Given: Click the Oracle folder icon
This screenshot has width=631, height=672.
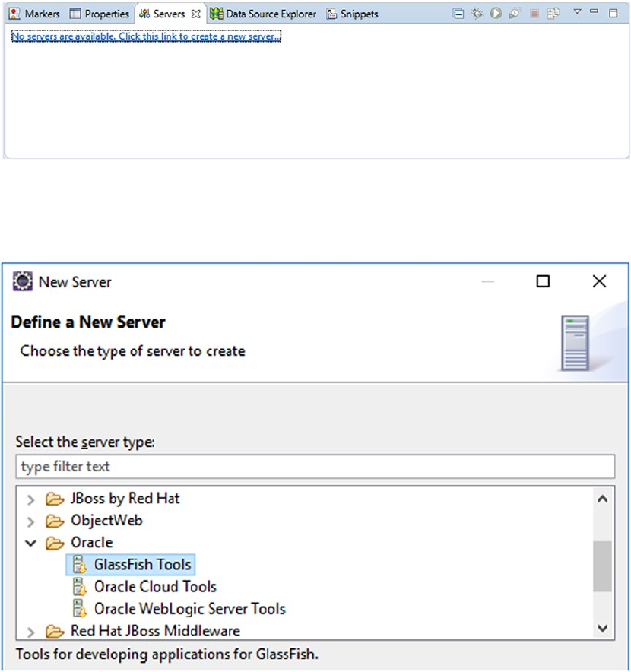Looking at the screenshot, I should pyautogui.click(x=55, y=543).
